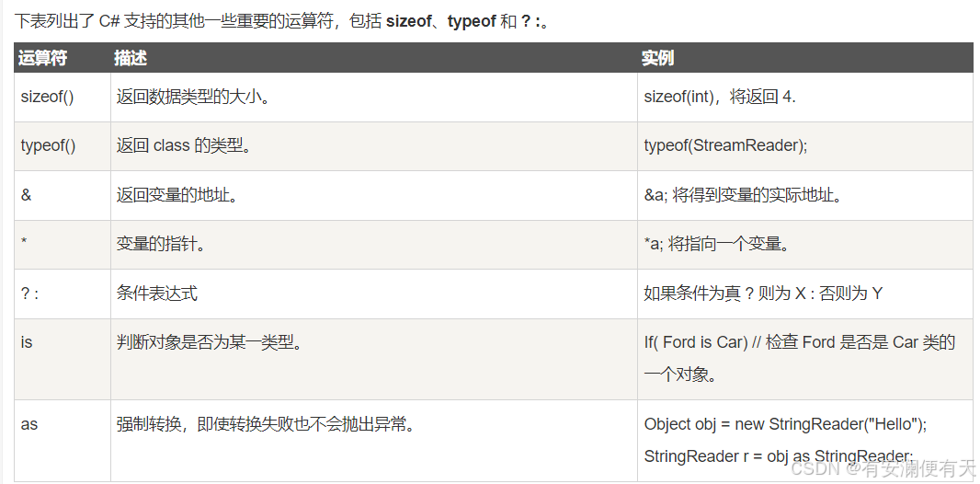
Task: Click the typeof(StreamReader) example text
Action: point(725,145)
